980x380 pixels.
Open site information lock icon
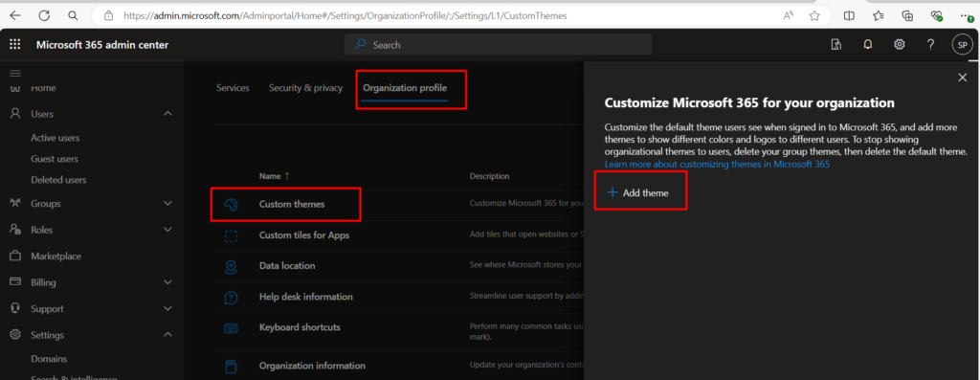(109, 15)
